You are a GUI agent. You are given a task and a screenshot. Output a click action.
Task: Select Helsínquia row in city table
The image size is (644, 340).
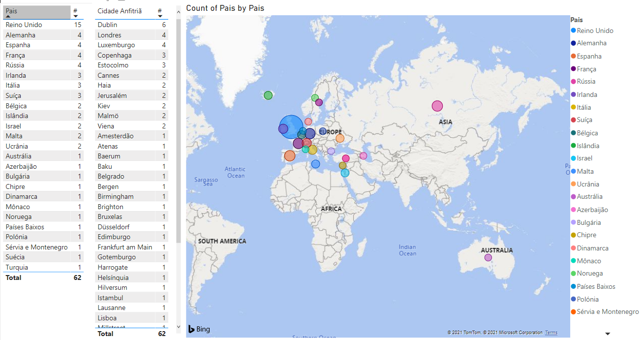pyautogui.click(x=132, y=278)
